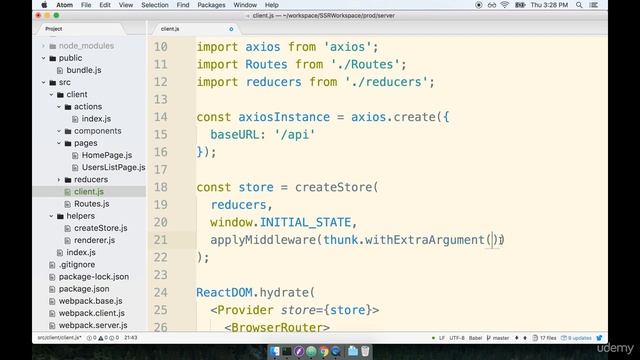The height and width of the screenshot is (360, 640).
Task: Open UsersListPage.js file
Action: [x=113, y=167]
